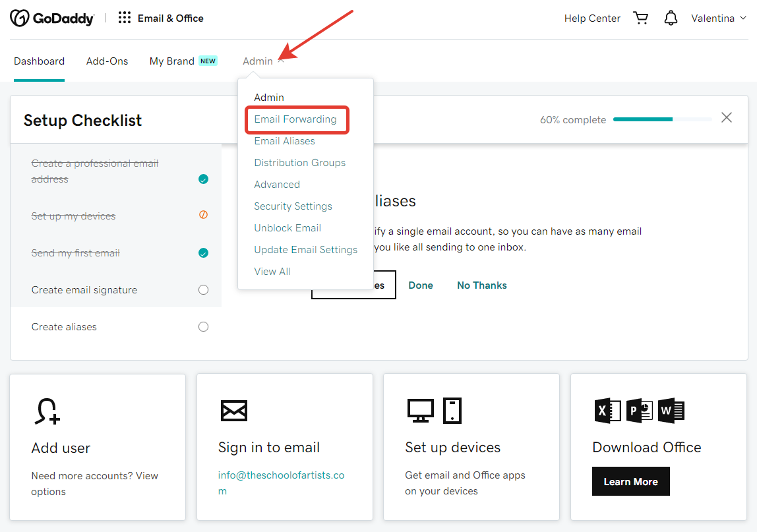Image resolution: width=757 pixels, height=532 pixels.
Task: Click the desktop monitor icon in Set up devices
Action: [x=421, y=410]
